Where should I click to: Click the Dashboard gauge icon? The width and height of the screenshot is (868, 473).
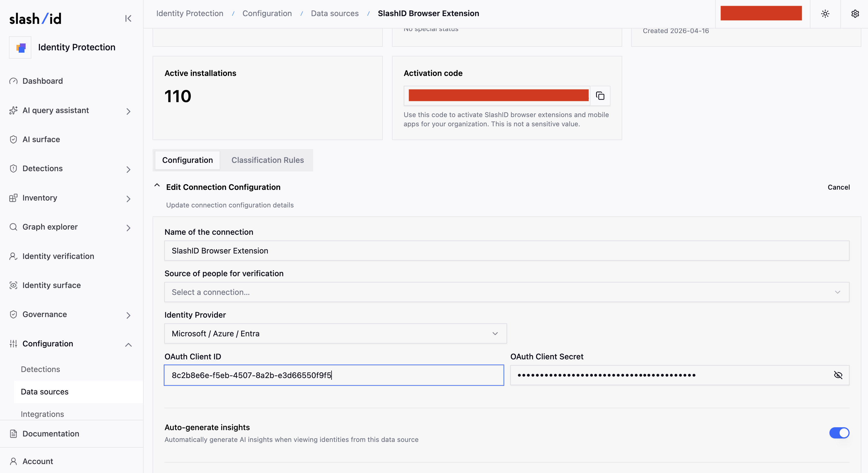click(14, 81)
